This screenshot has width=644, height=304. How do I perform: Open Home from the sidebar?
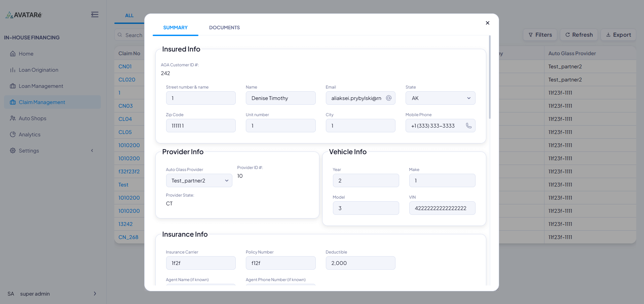pos(26,54)
